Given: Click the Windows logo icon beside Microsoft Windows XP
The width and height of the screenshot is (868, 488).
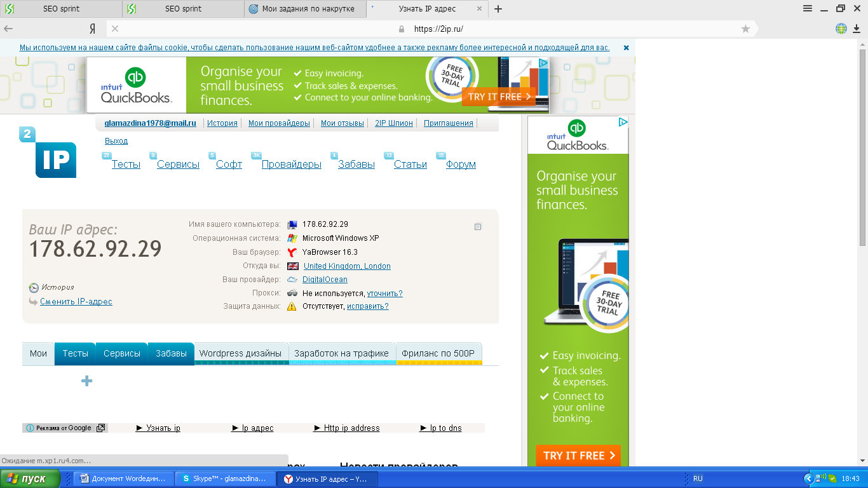Looking at the screenshot, I should point(292,238).
